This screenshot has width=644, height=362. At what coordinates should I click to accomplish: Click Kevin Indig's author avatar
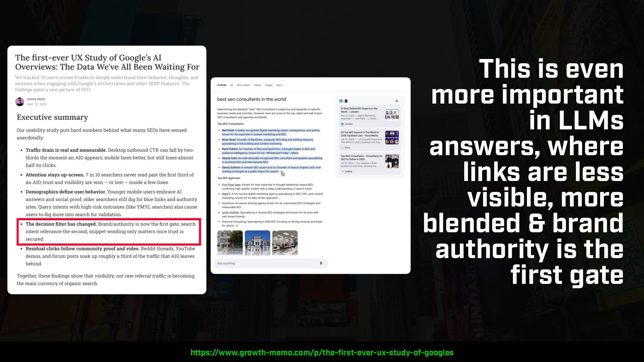[x=20, y=102]
